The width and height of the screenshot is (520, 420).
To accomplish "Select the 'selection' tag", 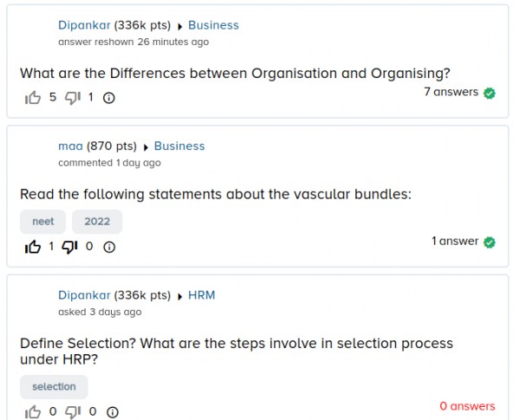I will click(54, 387).
